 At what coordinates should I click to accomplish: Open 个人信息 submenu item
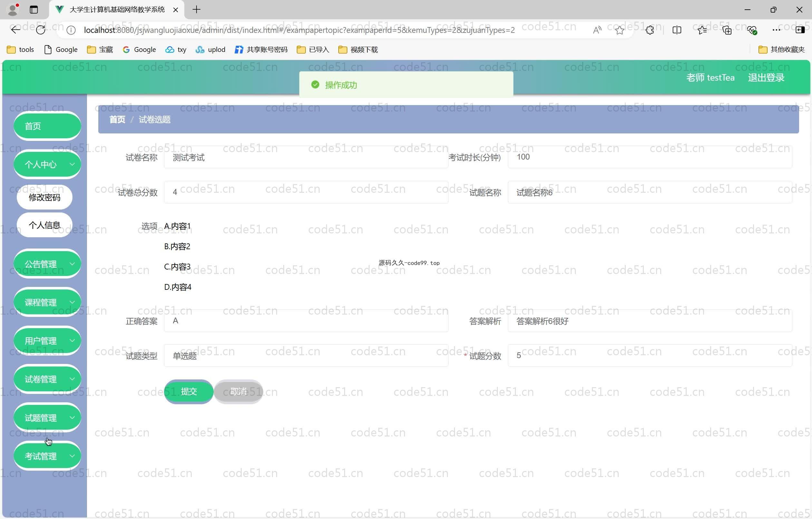[44, 225]
